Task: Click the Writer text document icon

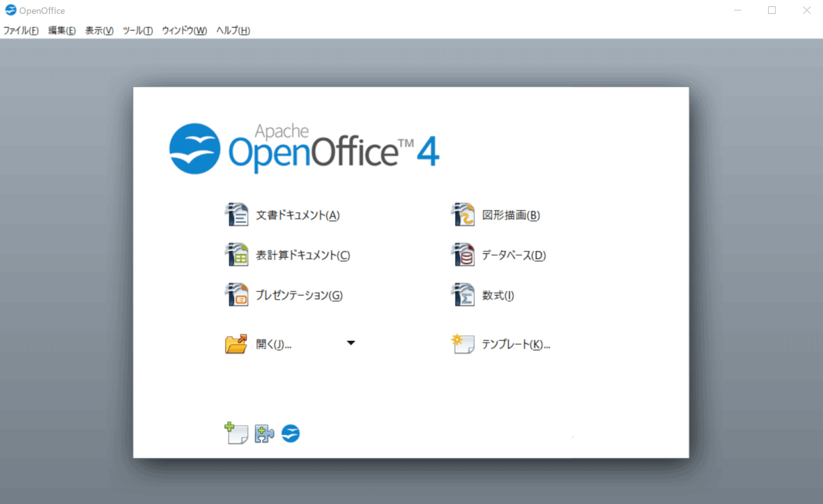Action: coord(236,215)
